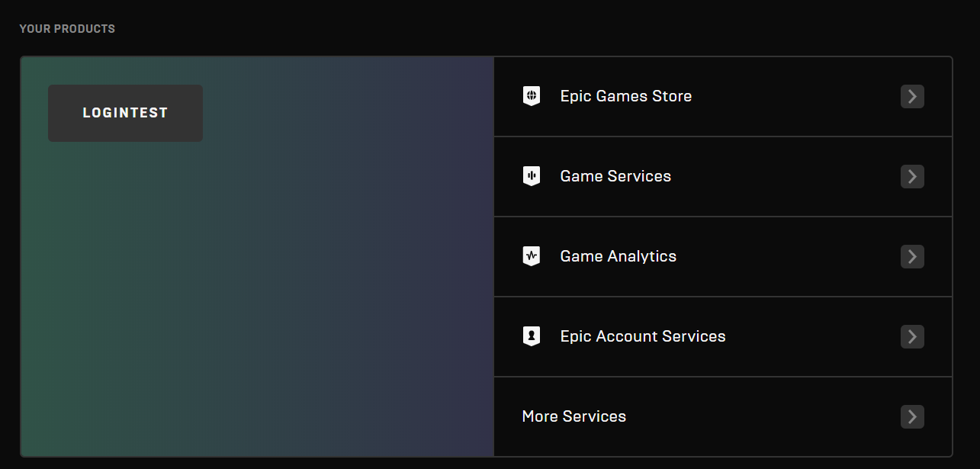
Task: Click the Epic Games Store globe icon
Action: pos(532,96)
